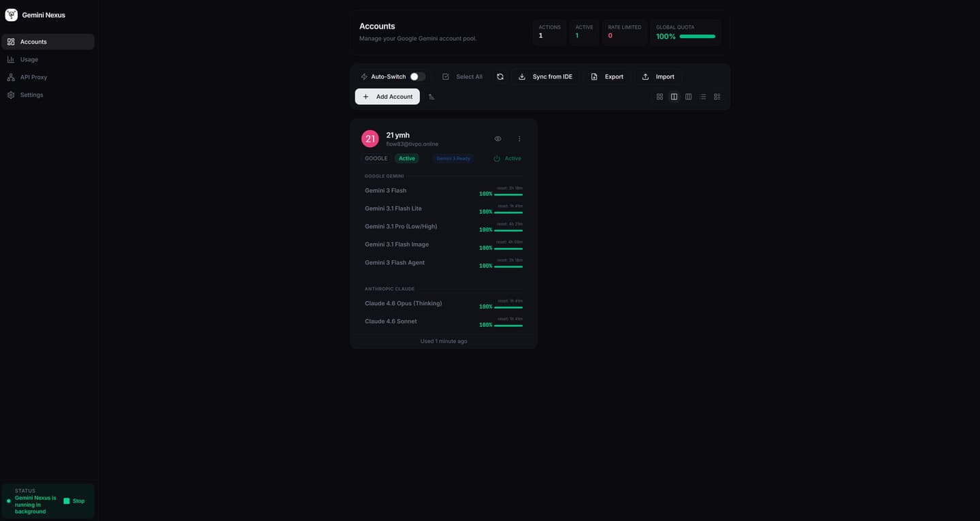Click the Gemini 3 Ready badge
This screenshot has height=521, width=980.
pyautogui.click(x=453, y=159)
